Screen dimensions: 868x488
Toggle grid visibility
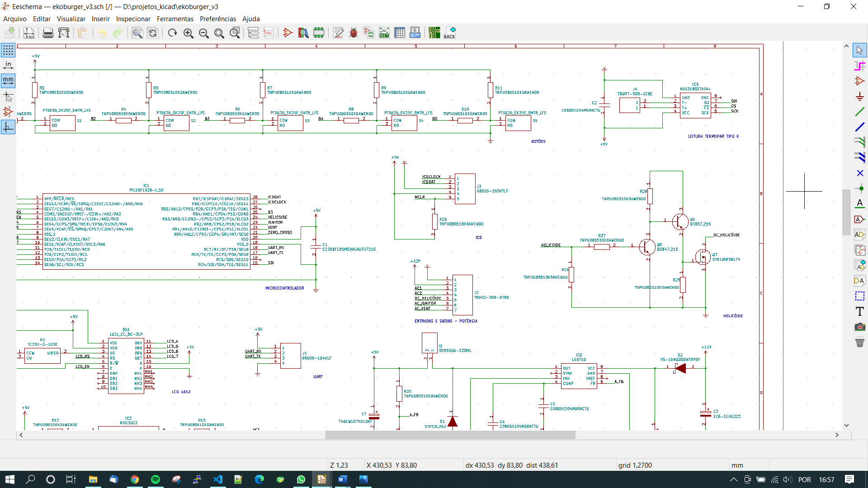pos(8,50)
